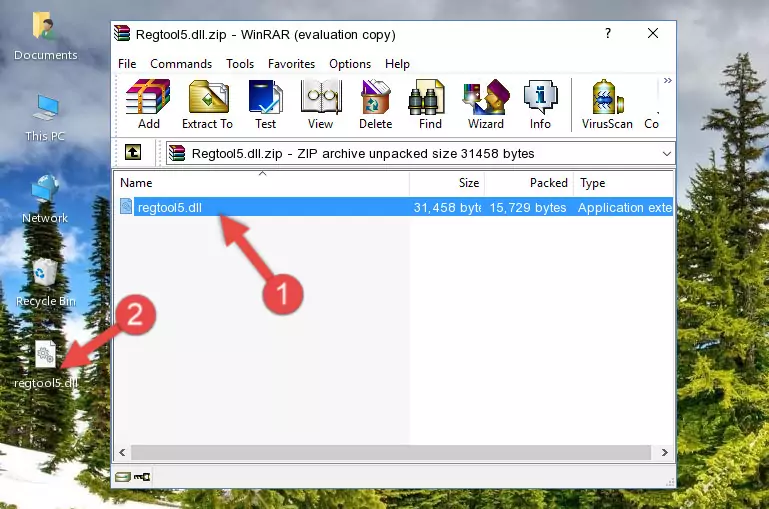Viewport: 769px width, 509px height.
Task: Select the regtool5.dll row in the archive
Action: pyautogui.click(x=395, y=207)
